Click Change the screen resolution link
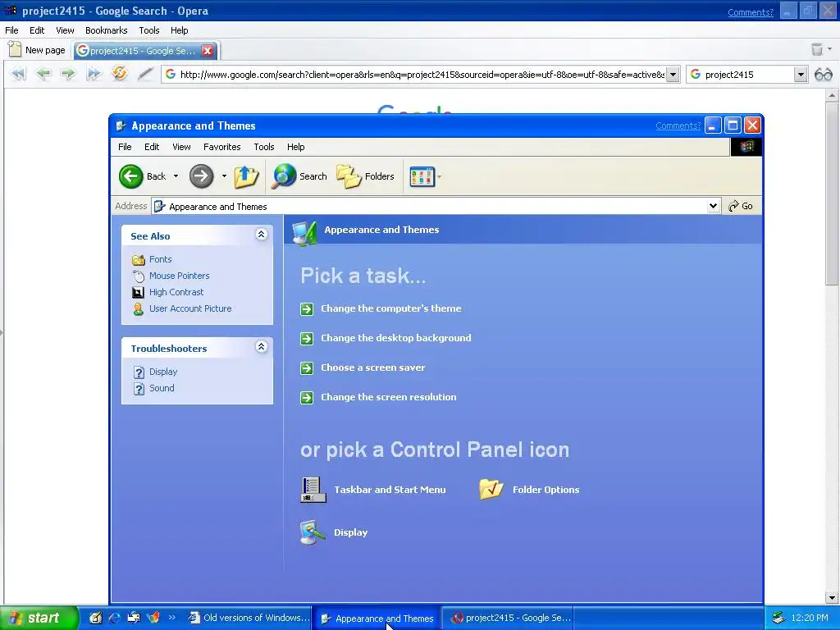This screenshot has height=630, width=840. (388, 397)
